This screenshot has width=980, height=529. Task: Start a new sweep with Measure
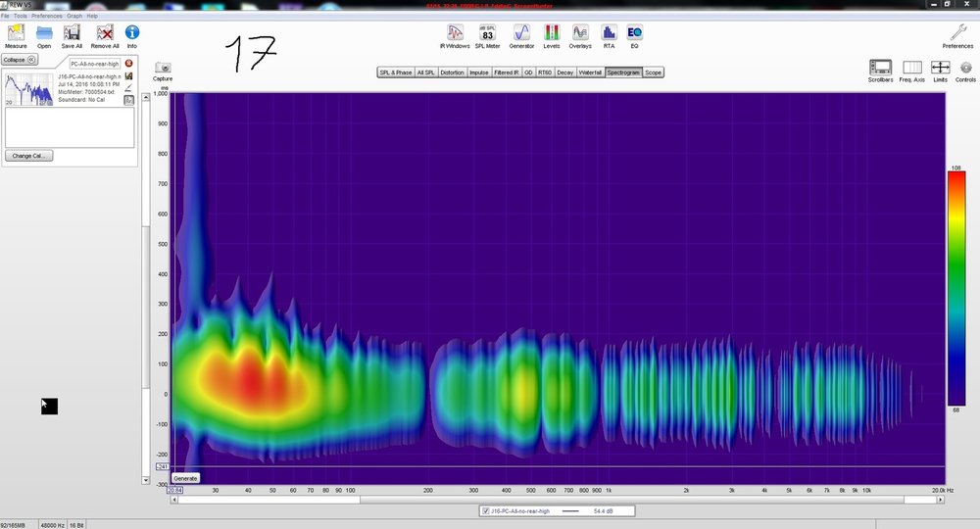(x=16, y=33)
